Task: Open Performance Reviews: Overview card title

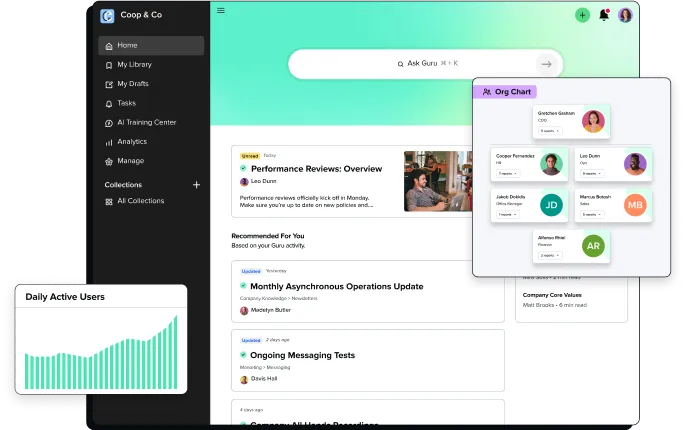Action: click(316, 169)
